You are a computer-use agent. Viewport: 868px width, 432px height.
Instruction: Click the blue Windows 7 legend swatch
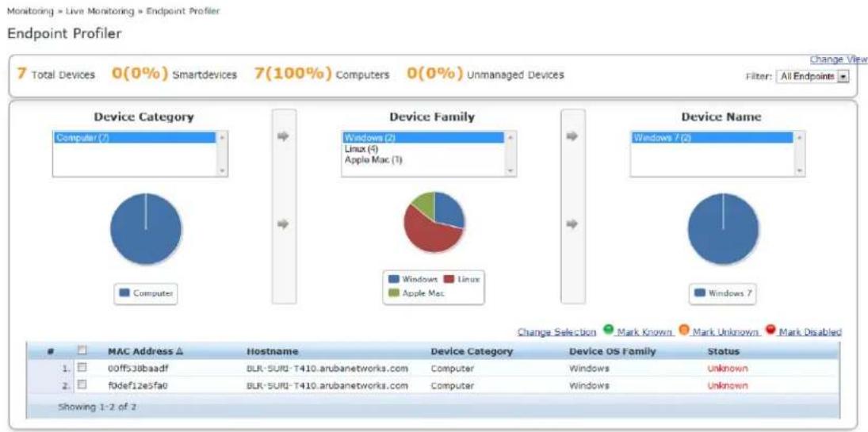click(699, 293)
